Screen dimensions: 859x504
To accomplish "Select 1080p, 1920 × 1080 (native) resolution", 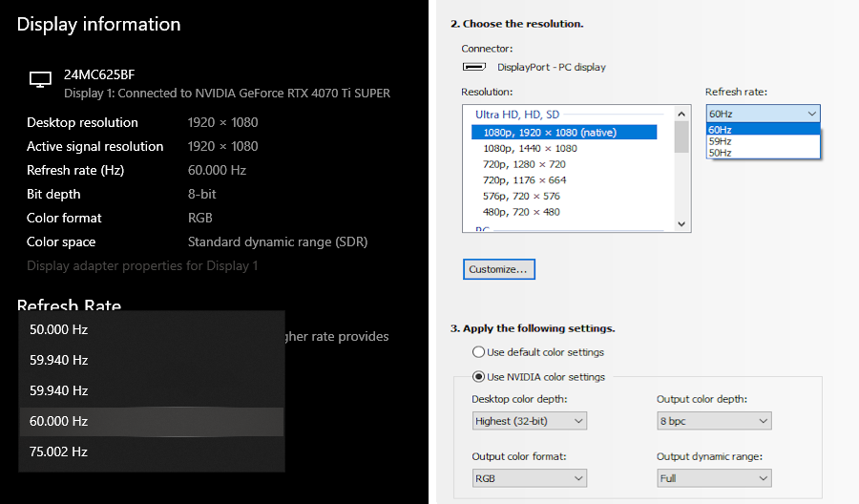I will pyautogui.click(x=564, y=132).
